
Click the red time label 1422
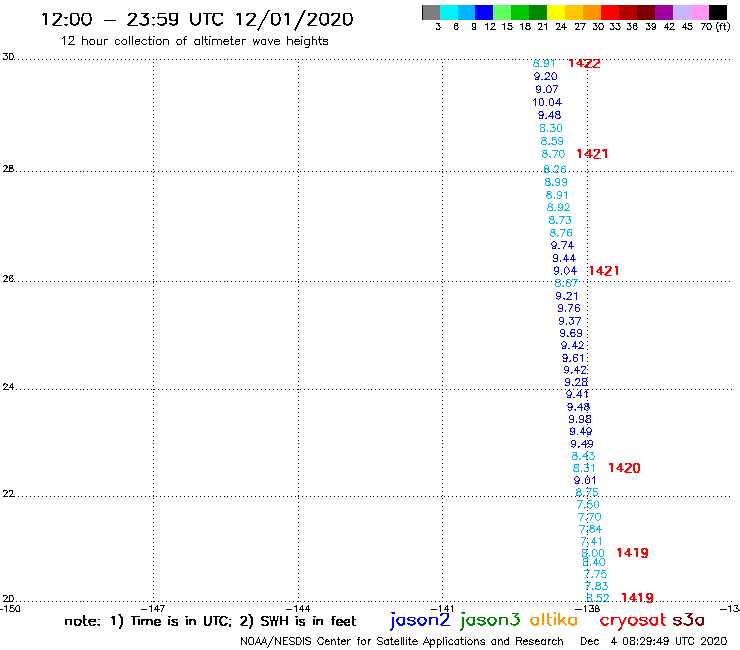(584, 63)
